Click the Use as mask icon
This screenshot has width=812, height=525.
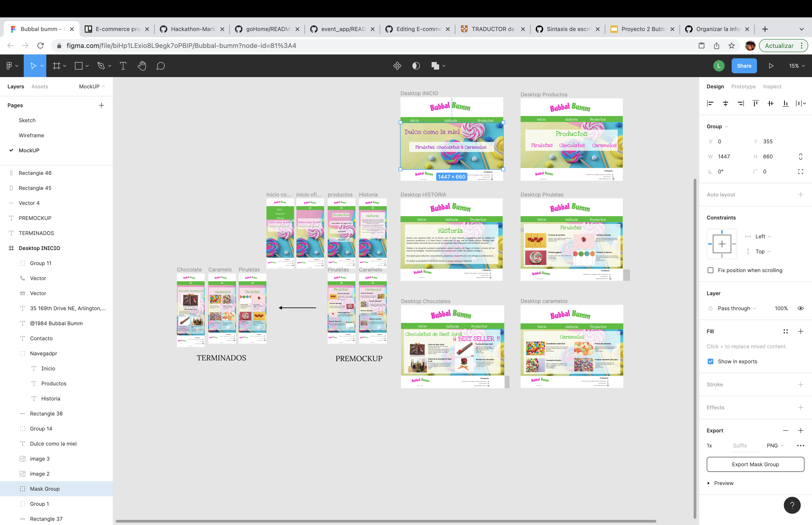416,66
